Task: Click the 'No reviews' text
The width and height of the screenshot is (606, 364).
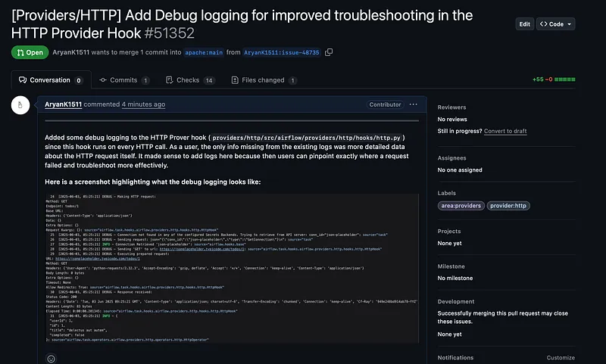Action: 452,120
